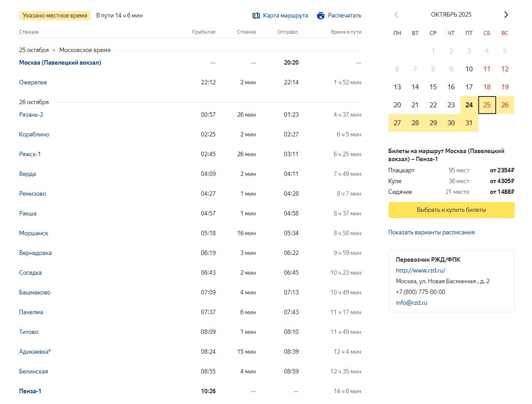Open Москва (Павелецкий вокзал) station
The height and width of the screenshot is (404, 532).
point(60,62)
